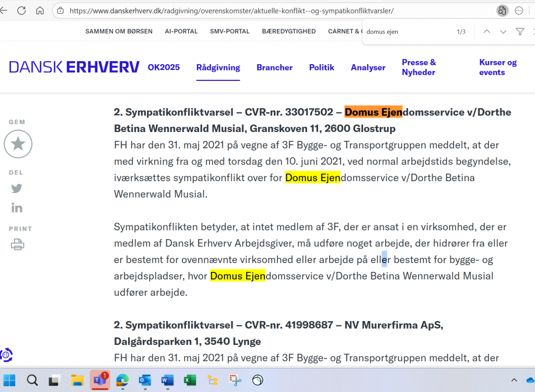
Task: Click the text udfører arbejde.
Action: (151, 292)
